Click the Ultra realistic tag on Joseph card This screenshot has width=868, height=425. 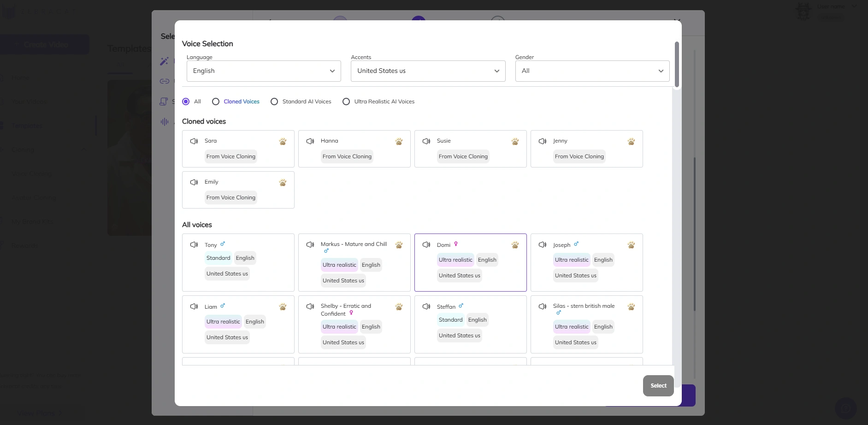coord(572,260)
